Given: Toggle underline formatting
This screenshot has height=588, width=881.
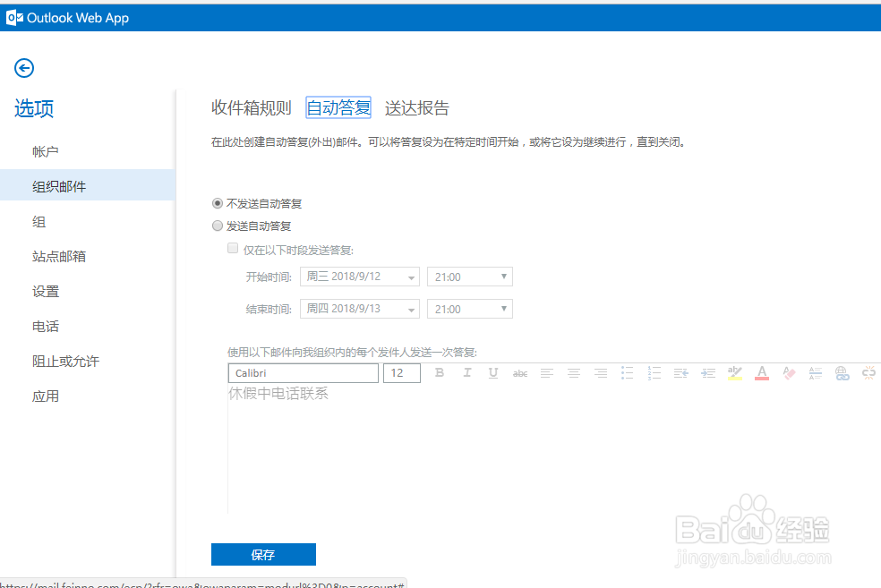Looking at the screenshot, I should (x=493, y=373).
